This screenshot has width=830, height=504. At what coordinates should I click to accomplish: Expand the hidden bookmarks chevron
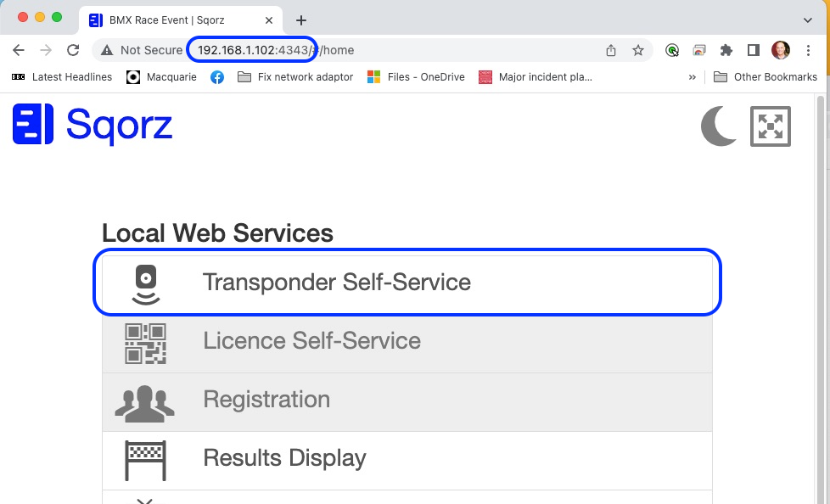(692, 77)
